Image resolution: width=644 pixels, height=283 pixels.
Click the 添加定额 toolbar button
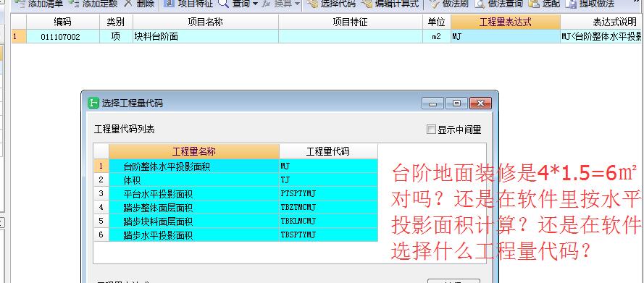pyautogui.click(x=93, y=4)
